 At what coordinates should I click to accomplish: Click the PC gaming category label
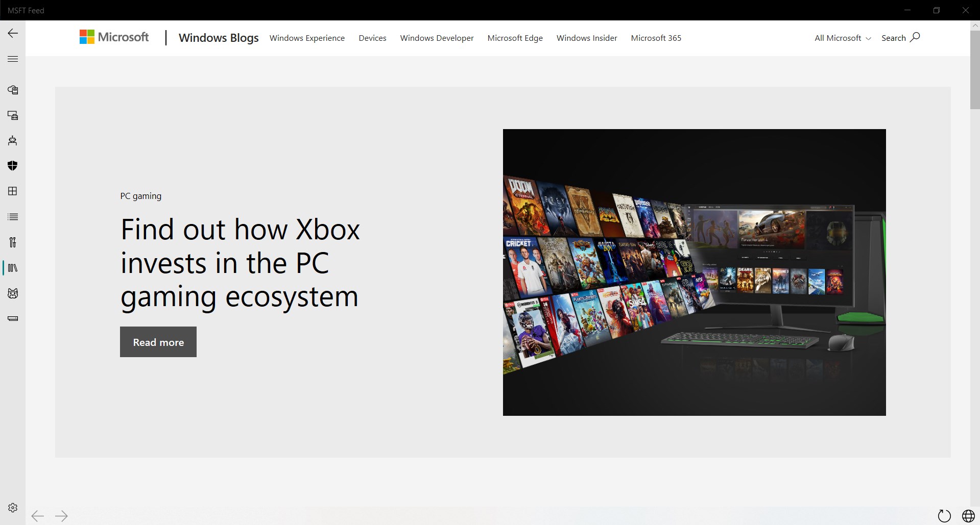pyautogui.click(x=141, y=196)
